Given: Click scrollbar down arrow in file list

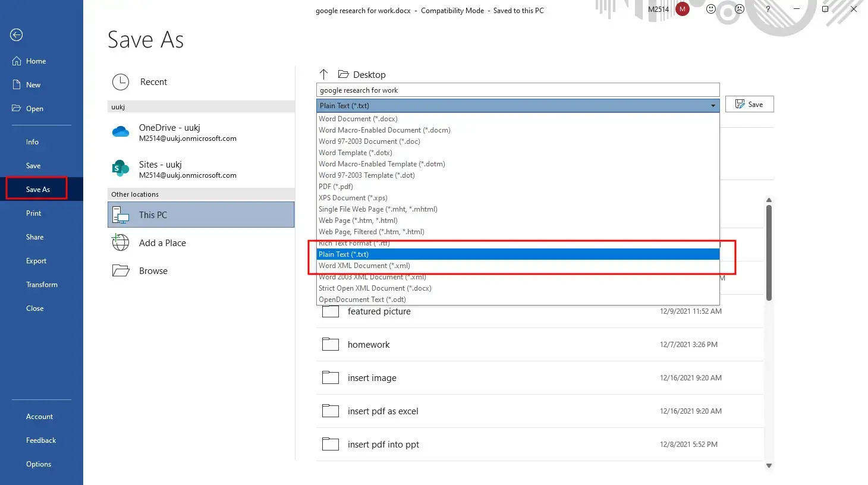Looking at the screenshot, I should (x=769, y=466).
